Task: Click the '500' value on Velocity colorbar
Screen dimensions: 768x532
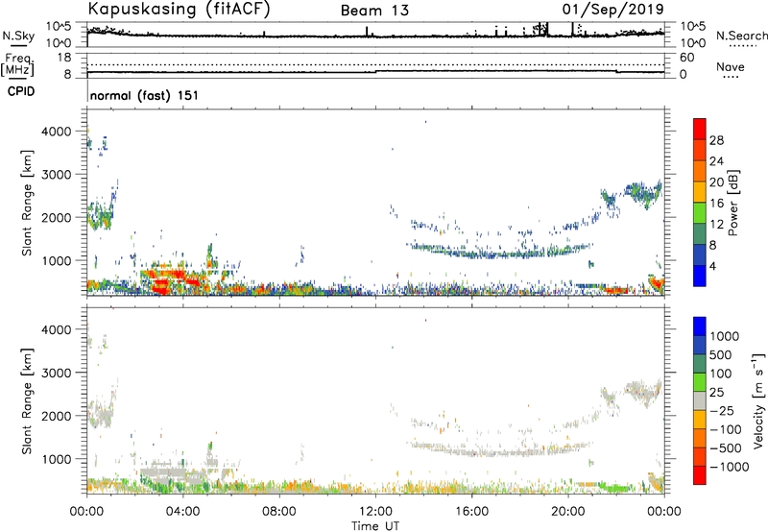Action: (720, 355)
